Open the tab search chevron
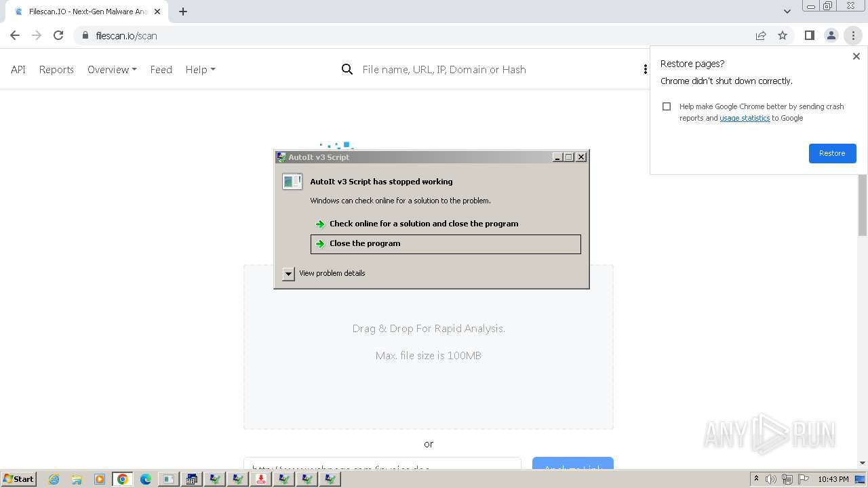The image size is (868, 488). coord(787,12)
